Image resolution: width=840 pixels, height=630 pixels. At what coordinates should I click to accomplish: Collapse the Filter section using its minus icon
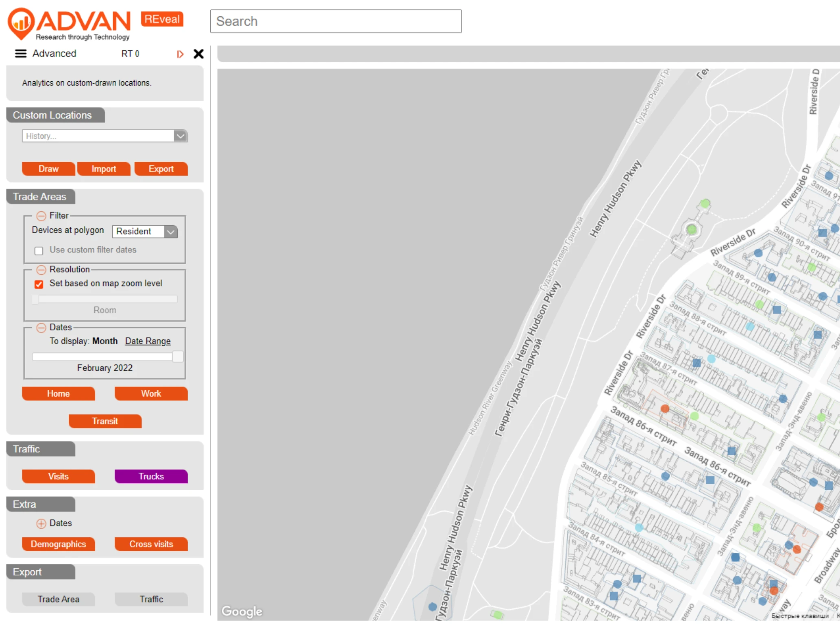[41, 216]
